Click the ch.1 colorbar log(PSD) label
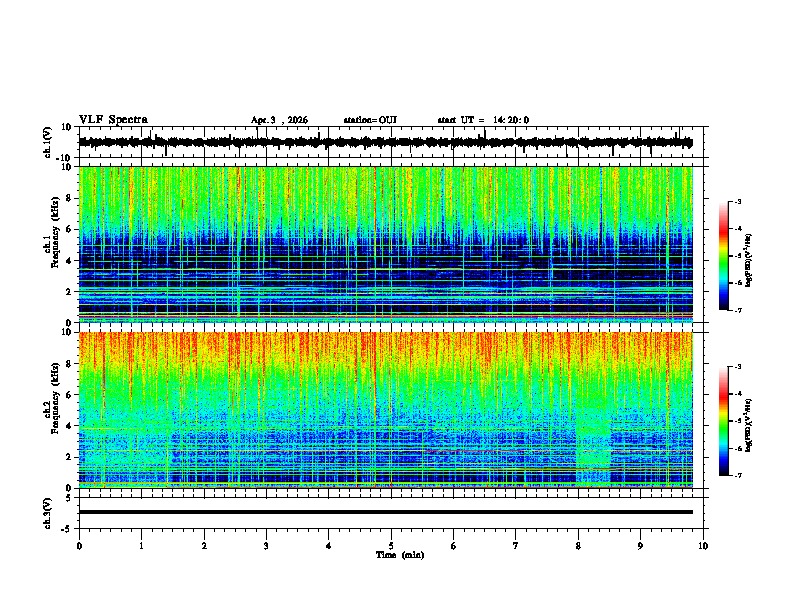This screenshot has height=612, width=792. 748,261
